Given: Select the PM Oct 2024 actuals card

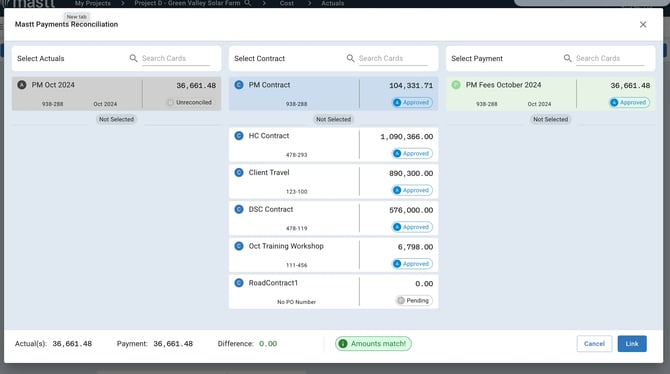Looking at the screenshot, I should 116,94.
